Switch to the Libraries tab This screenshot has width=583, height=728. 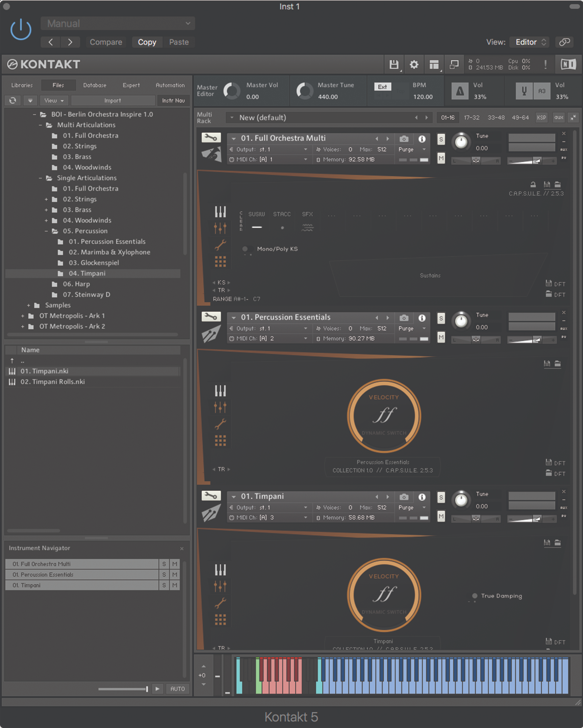[x=22, y=85]
